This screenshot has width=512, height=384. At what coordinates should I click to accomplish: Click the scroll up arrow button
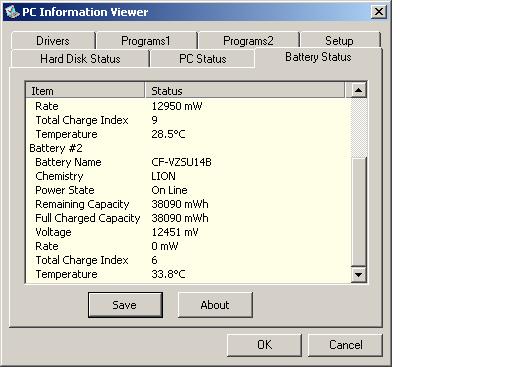click(359, 90)
